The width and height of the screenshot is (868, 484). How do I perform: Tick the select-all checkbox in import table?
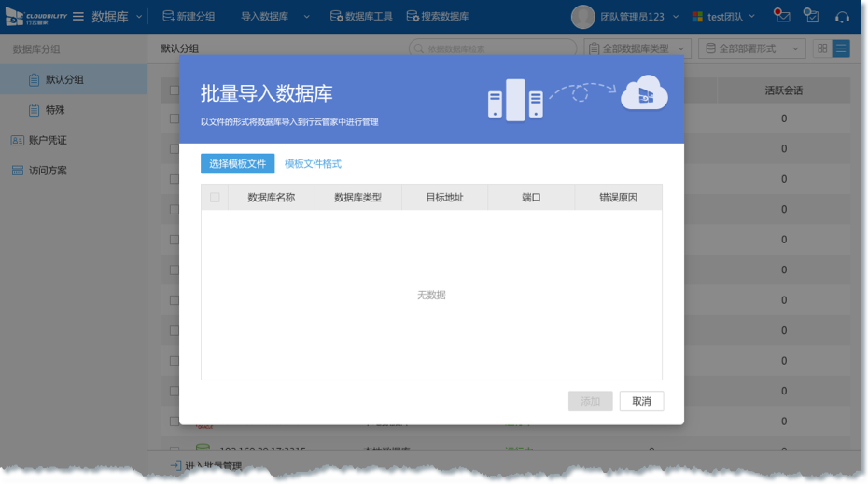tap(216, 198)
